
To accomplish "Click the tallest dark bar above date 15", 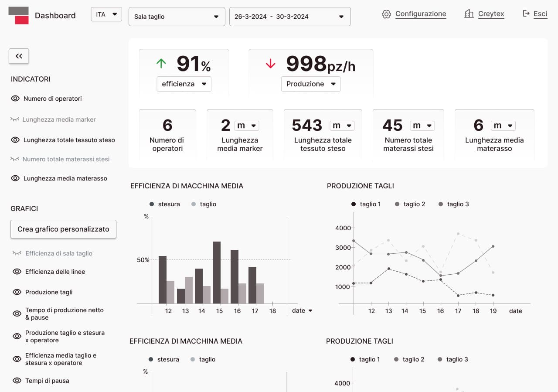I will pyautogui.click(x=217, y=273).
